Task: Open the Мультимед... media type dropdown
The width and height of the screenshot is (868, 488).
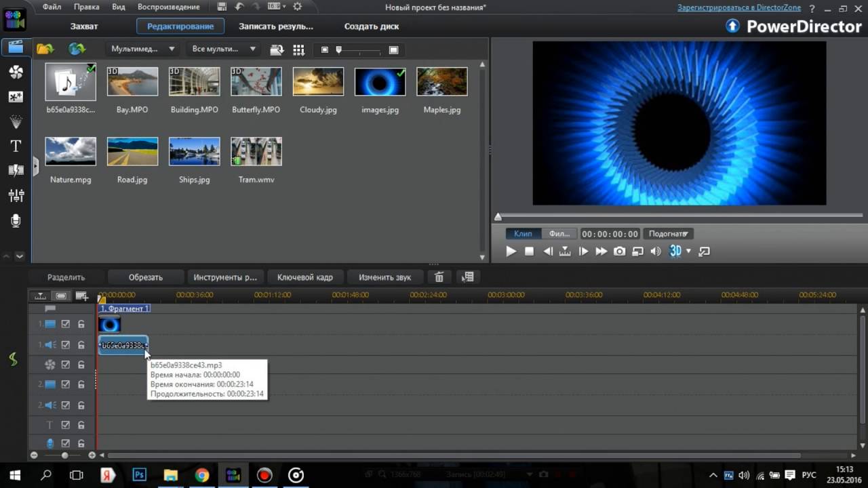Action: pyautogui.click(x=143, y=49)
